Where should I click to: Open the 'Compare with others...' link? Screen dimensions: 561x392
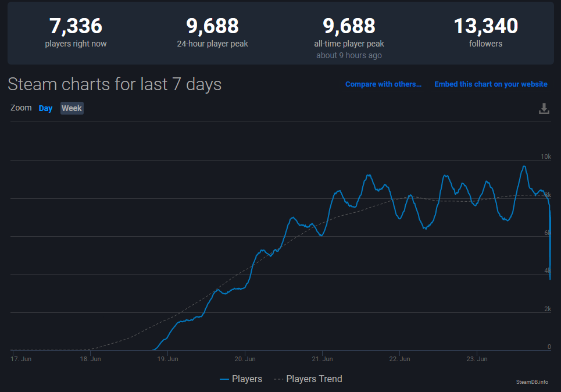(x=383, y=84)
